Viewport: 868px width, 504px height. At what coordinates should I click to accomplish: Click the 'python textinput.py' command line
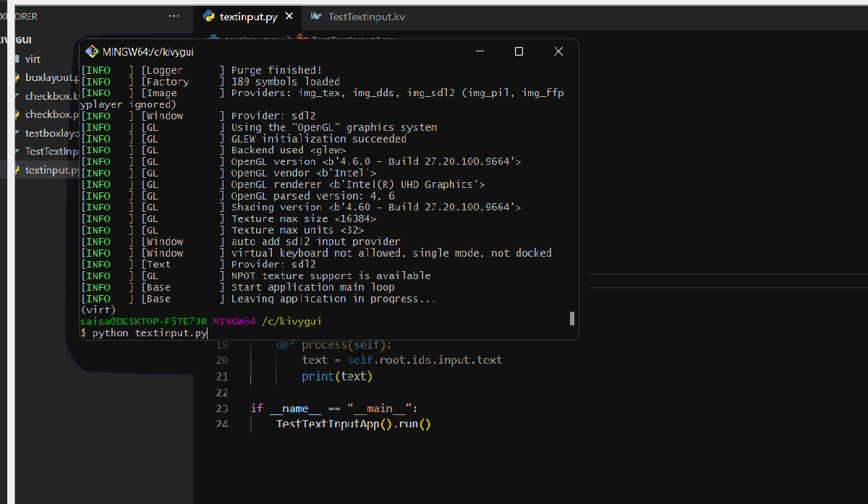click(150, 333)
